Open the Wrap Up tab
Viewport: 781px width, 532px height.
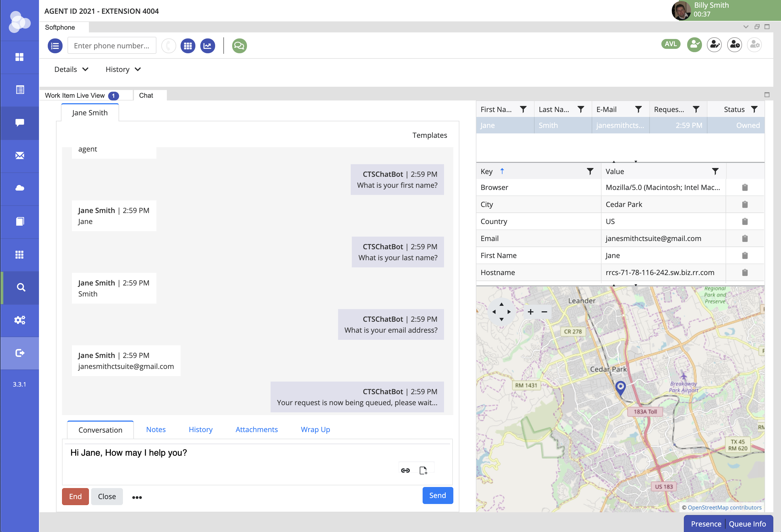point(315,429)
